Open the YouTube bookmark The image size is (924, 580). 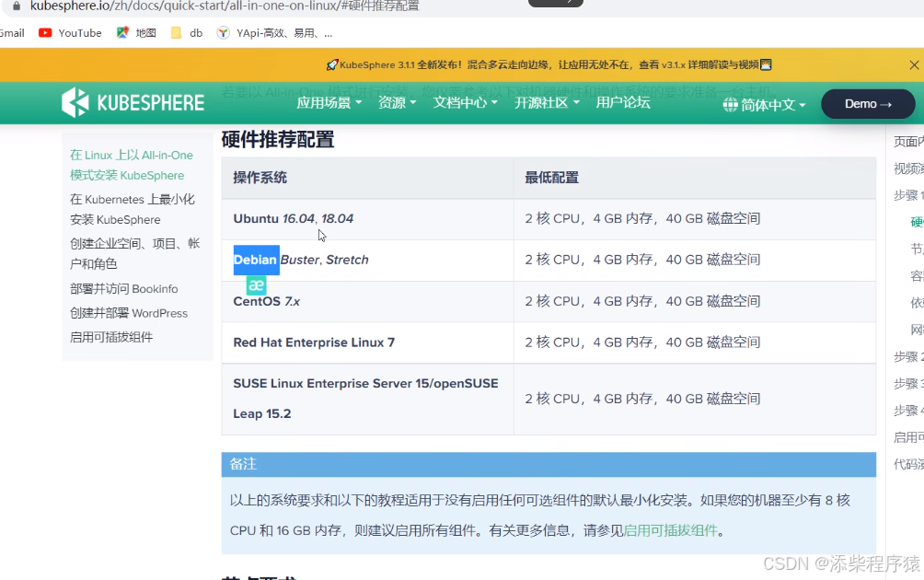[x=70, y=33]
